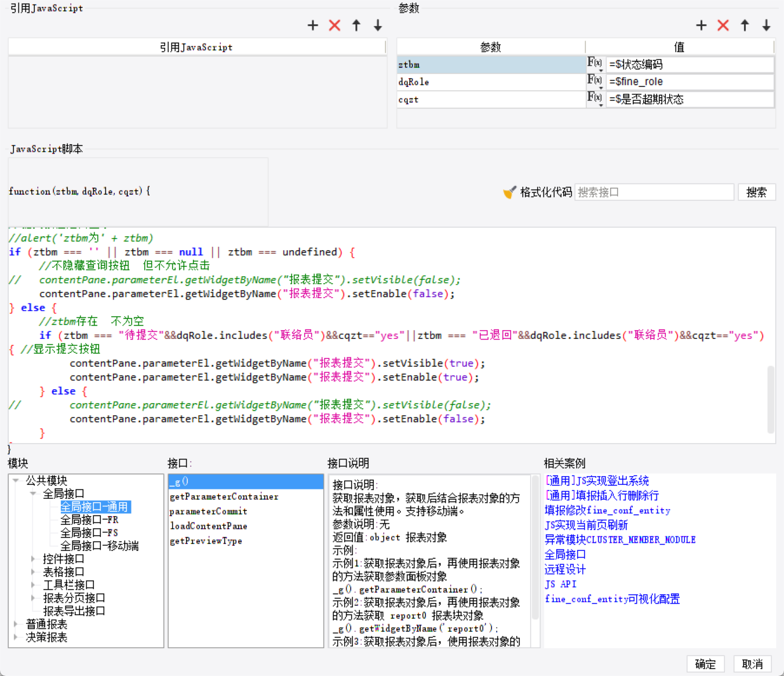Add a new parameter row

(x=701, y=25)
